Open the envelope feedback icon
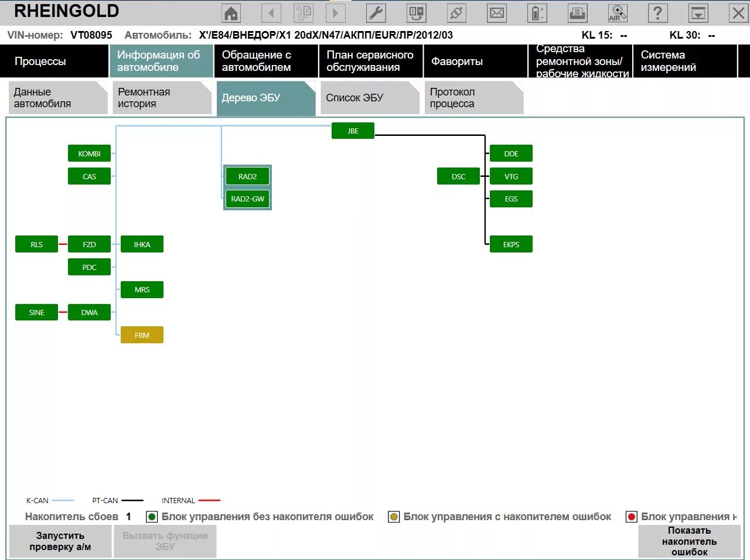Screen dimensions: 750x560 tap(497, 13)
